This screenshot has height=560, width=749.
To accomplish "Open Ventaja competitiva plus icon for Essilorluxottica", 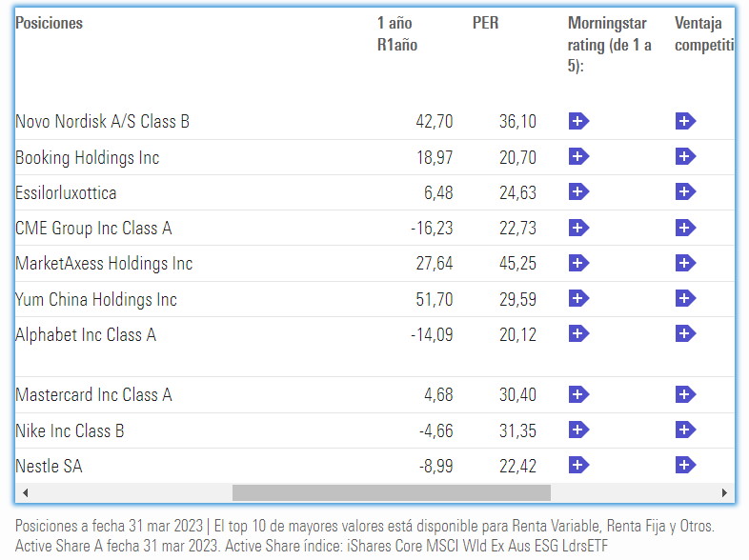I will pyautogui.click(x=685, y=192).
